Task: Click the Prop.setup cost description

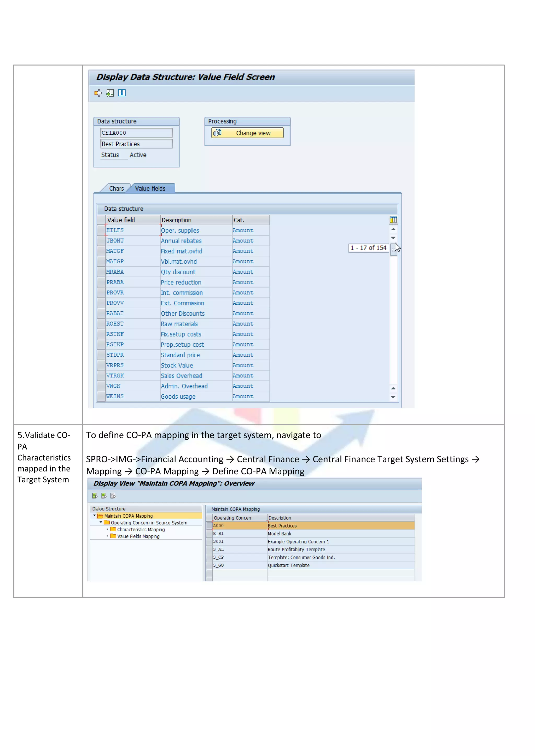Action: (183, 345)
